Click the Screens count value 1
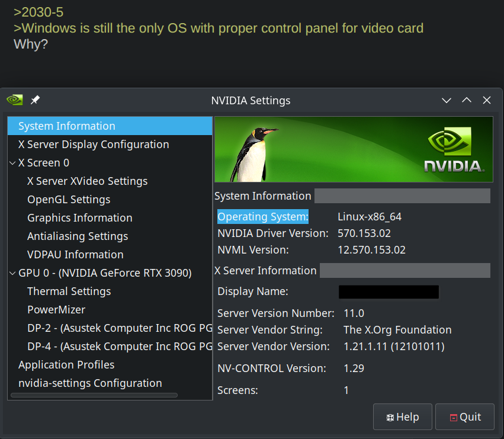The height and width of the screenshot is (439, 504). click(346, 390)
